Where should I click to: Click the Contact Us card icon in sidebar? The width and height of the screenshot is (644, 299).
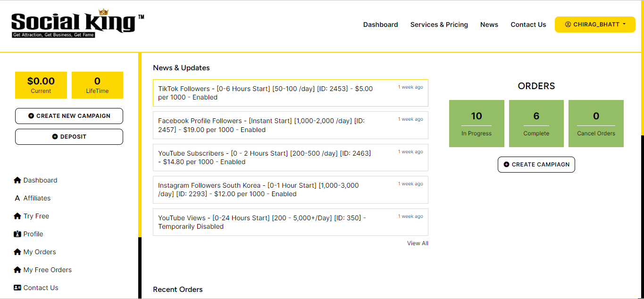[17, 288]
